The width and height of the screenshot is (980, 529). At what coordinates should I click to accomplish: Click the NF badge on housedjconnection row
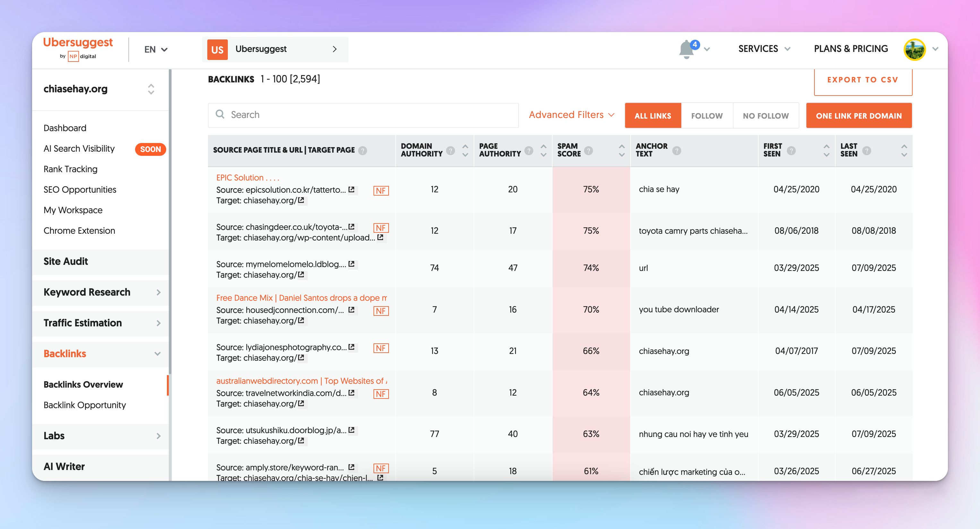click(x=381, y=311)
